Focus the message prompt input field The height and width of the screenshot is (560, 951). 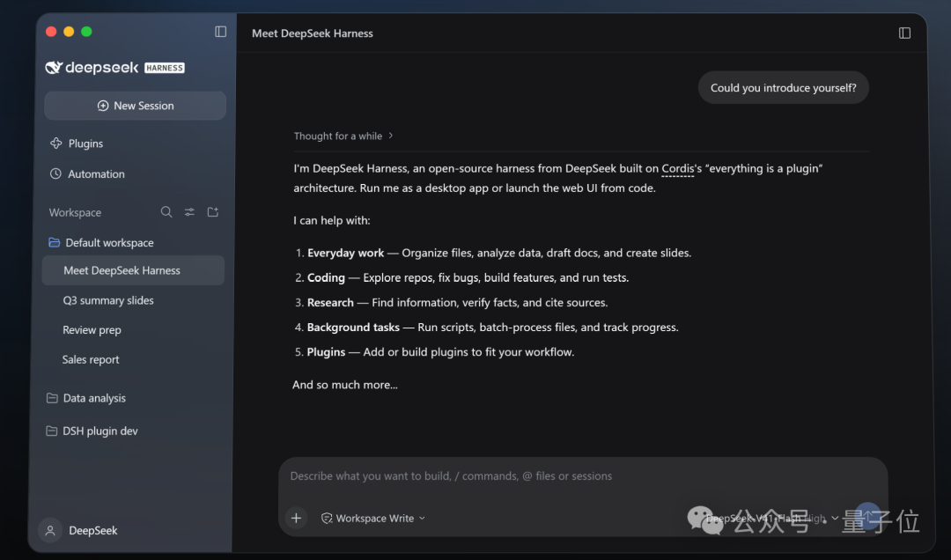[x=582, y=476]
